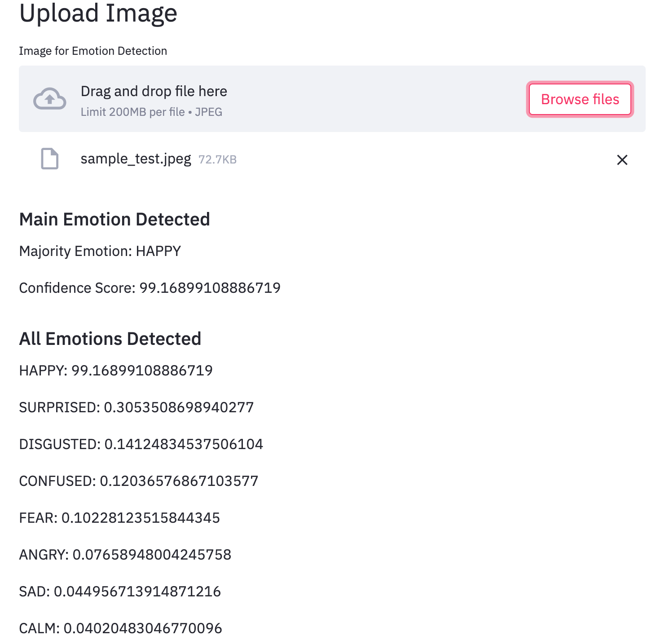
Task: Click the DISGUSTED emotion result
Action: click(x=141, y=444)
